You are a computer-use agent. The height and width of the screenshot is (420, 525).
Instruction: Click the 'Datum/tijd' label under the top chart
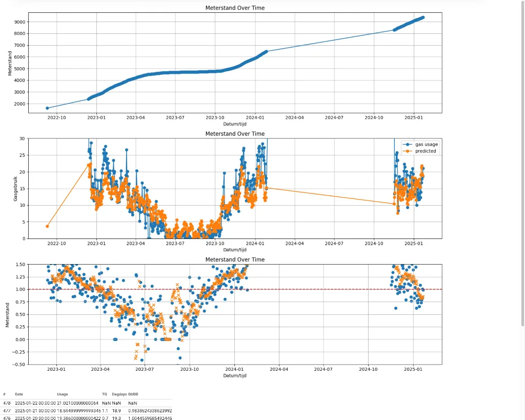[235, 124]
